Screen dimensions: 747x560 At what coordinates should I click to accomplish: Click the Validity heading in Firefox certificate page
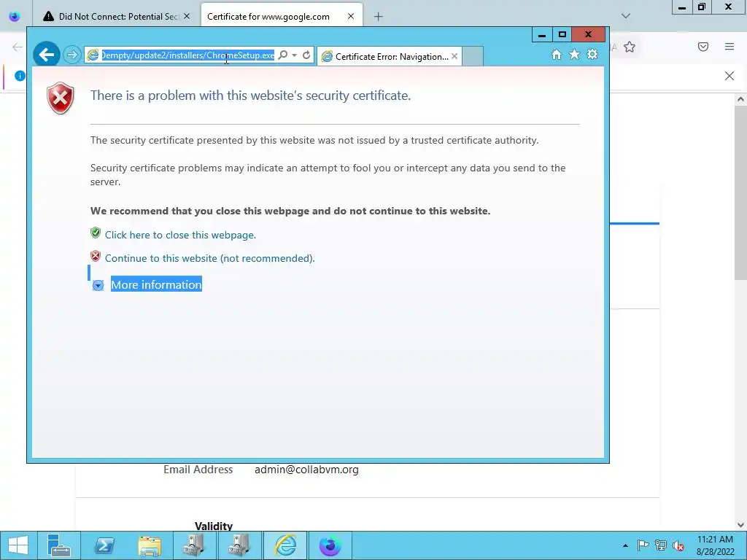coord(214,526)
